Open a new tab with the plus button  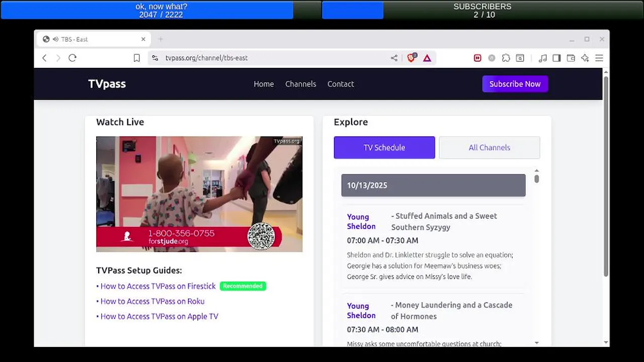coord(160,39)
